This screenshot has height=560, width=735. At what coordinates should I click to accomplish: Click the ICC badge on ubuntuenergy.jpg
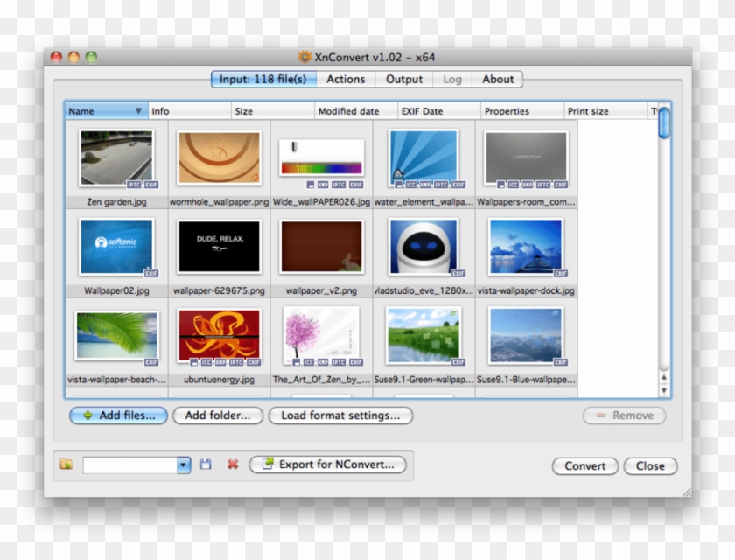tap(206, 361)
